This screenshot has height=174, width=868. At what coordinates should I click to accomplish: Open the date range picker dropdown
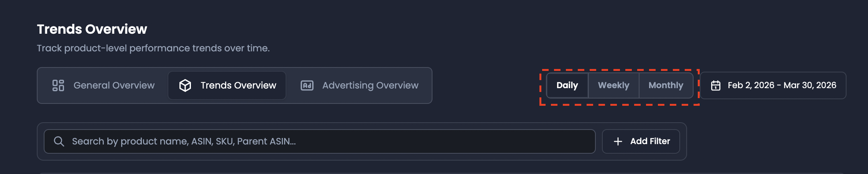[x=773, y=85]
